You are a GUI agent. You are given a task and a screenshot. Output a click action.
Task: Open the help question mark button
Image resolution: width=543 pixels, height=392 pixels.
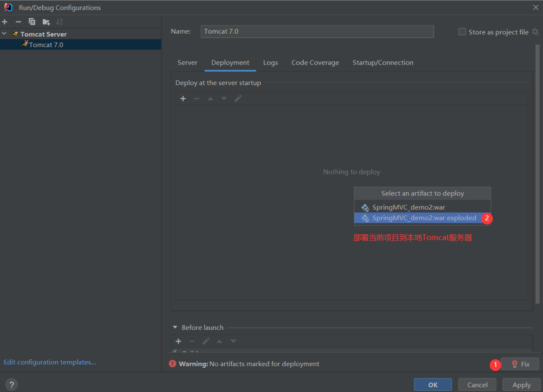point(11,384)
